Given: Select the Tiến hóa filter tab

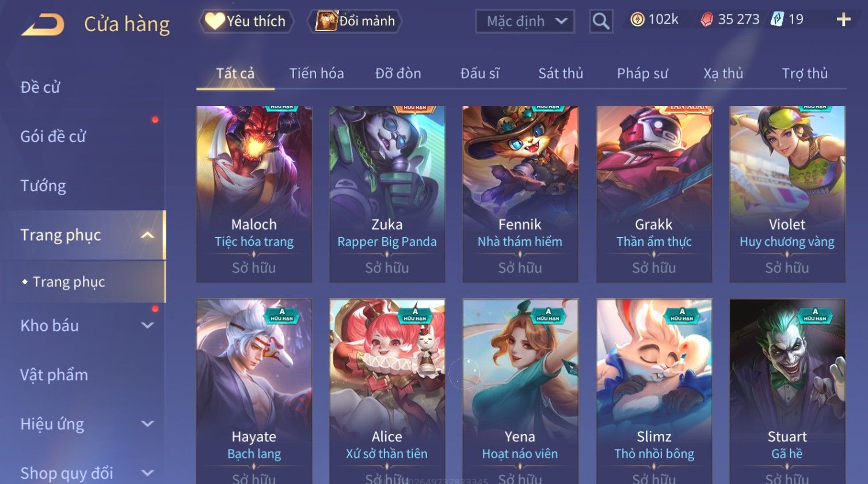Looking at the screenshot, I should pyautogui.click(x=317, y=73).
